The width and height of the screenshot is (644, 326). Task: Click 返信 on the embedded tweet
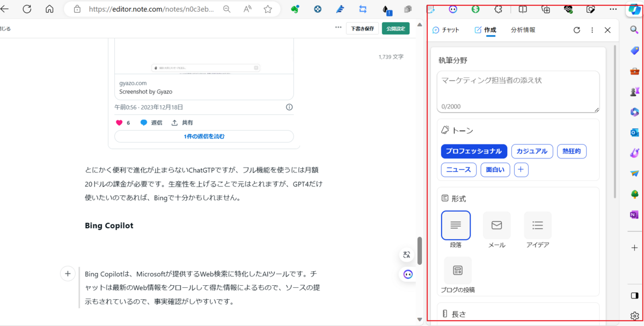(151, 122)
